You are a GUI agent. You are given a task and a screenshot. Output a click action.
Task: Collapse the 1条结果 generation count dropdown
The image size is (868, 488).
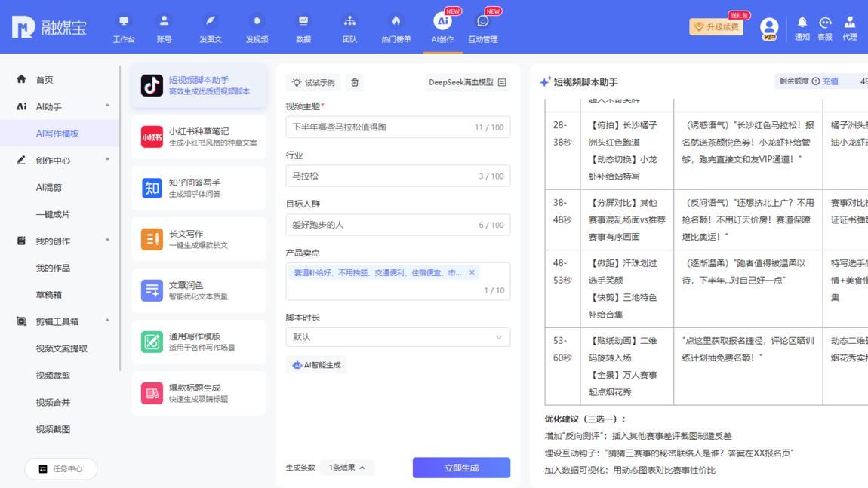[x=346, y=467]
